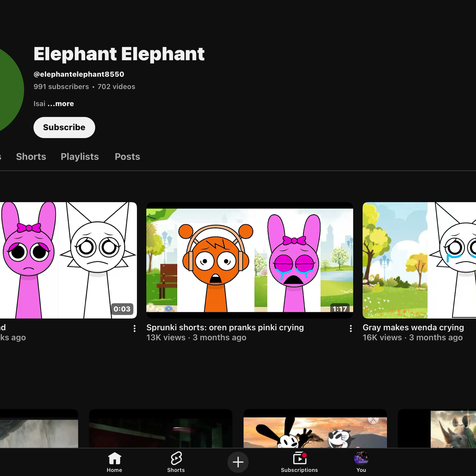This screenshot has height=476, width=476.
Task: Open the Posts tab
Action: tap(127, 157)
